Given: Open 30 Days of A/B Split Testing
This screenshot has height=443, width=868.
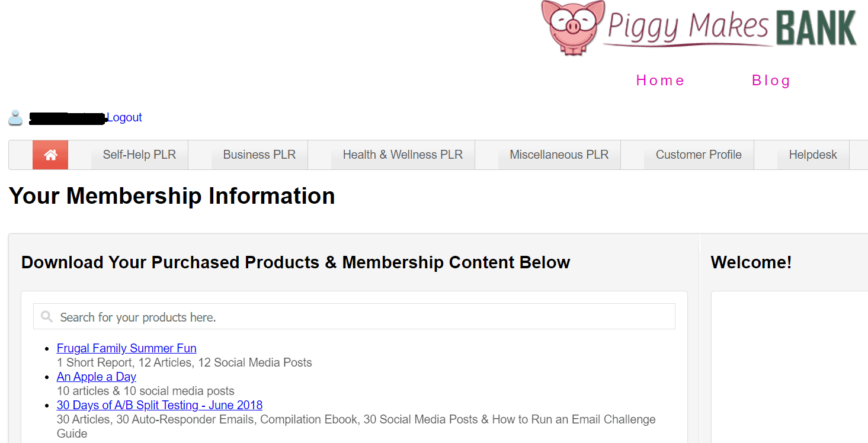Looking at the screenshot, I should 159,405.
